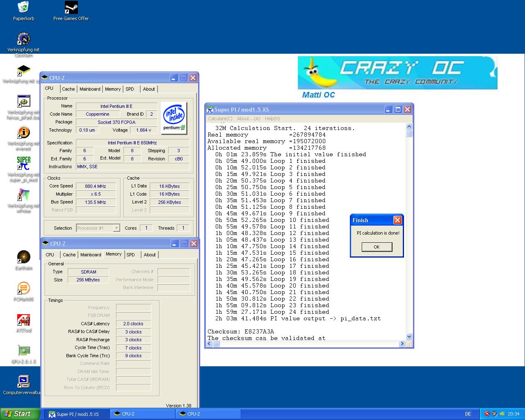Select Cache tab in lower CPU-Z window
525x420 pixels.
69,255
